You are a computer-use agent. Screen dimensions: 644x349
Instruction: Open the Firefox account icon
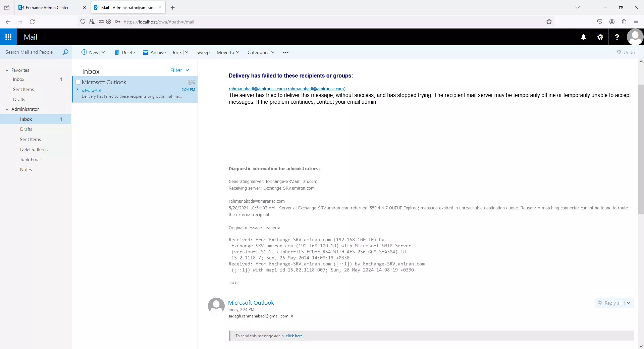pos(612,22)
